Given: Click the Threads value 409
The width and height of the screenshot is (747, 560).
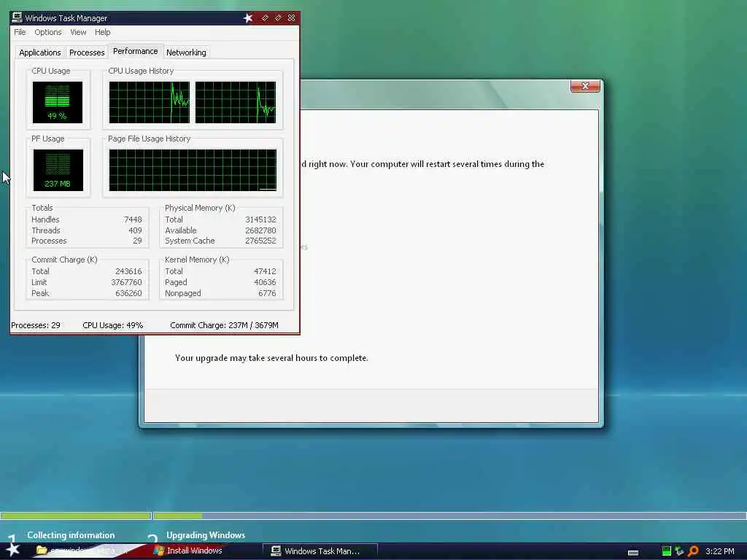Looking at the screenshot, I should [x=135, y=230].
